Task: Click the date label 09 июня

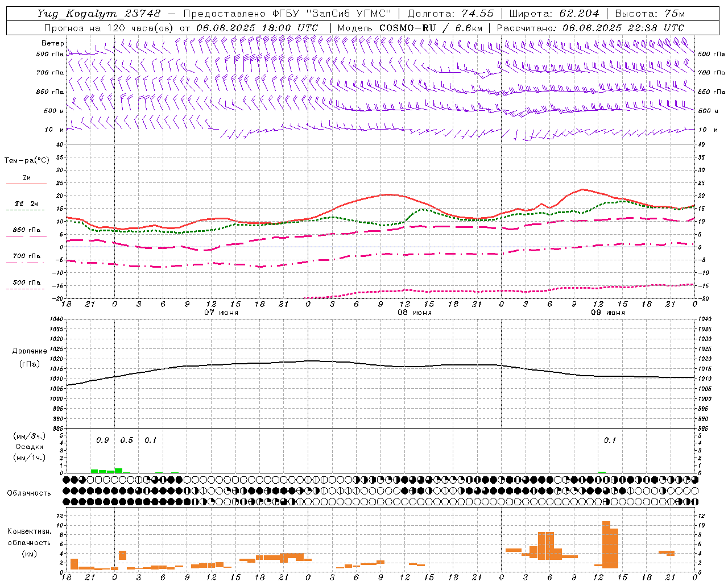Action: coord(608,313)
